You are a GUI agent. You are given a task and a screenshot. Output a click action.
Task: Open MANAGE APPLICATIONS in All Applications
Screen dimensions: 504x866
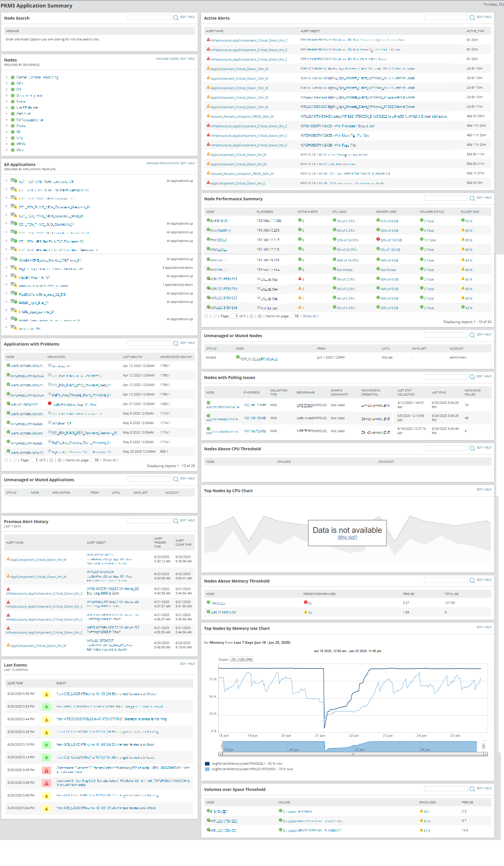pos(163,163)
